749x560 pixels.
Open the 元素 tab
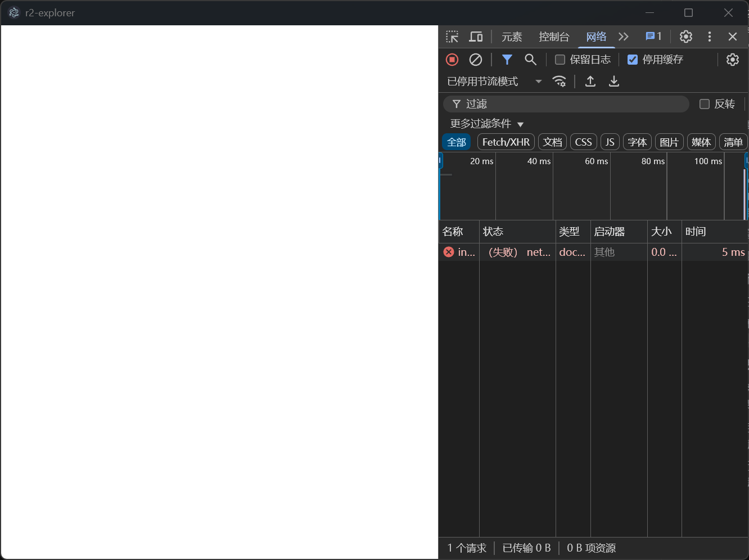pyautogui.click(x=512, y=37)
